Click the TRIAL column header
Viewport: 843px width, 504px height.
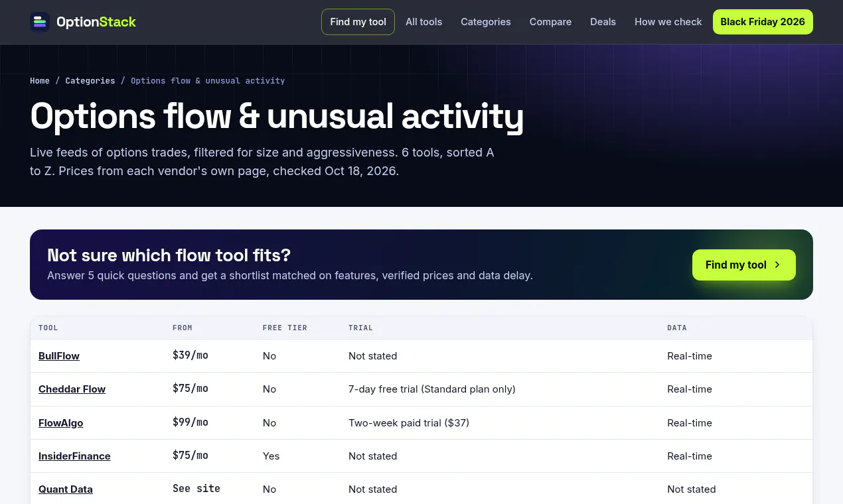pos(360,328)
